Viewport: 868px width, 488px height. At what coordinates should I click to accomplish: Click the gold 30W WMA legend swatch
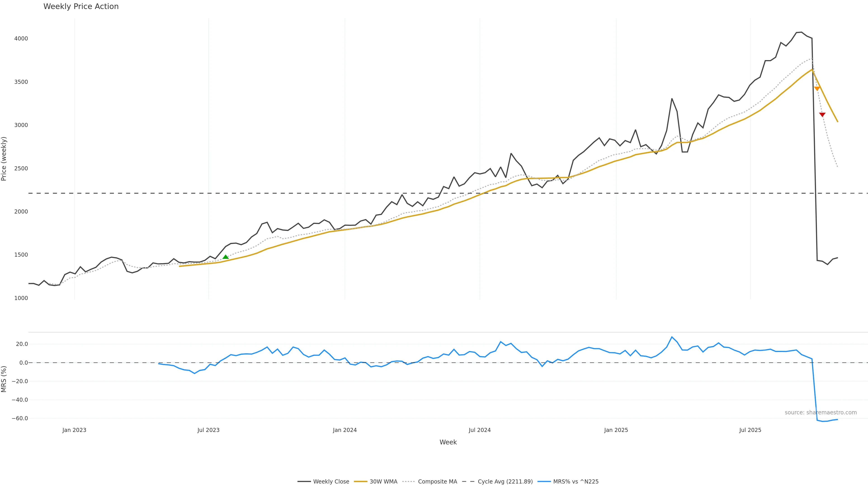[361, 482]
